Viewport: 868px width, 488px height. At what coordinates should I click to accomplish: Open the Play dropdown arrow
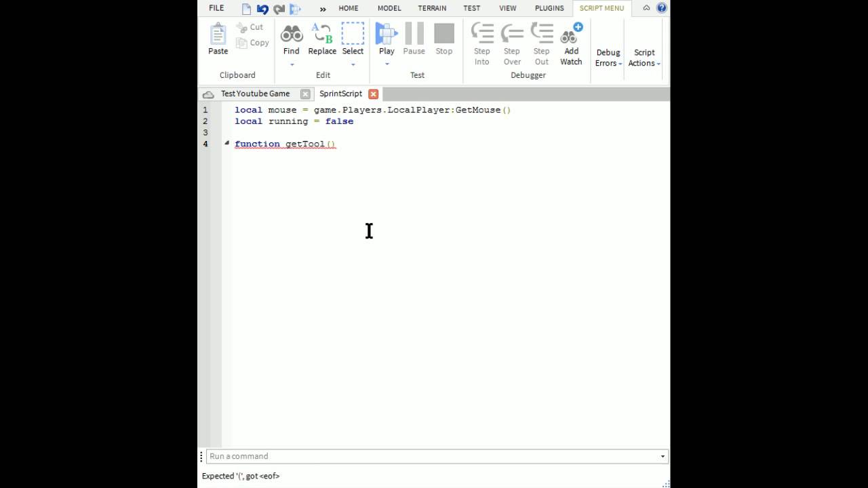tap(387, 64)
